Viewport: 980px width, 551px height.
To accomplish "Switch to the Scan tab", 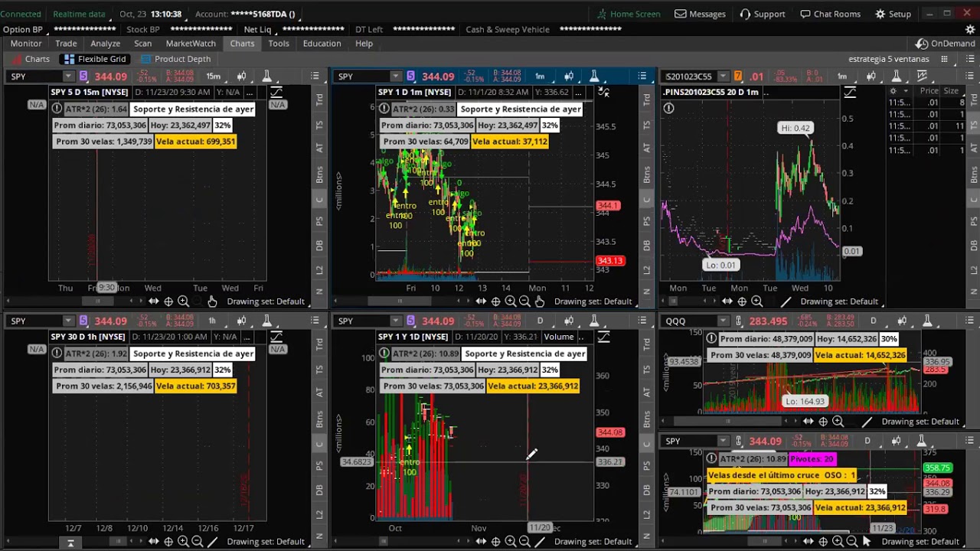I will [x=143, y=44].
